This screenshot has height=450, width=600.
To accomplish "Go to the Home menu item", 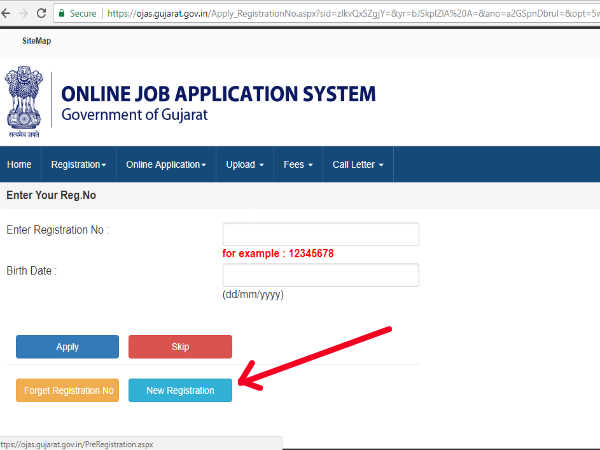I will pos(19,164).
